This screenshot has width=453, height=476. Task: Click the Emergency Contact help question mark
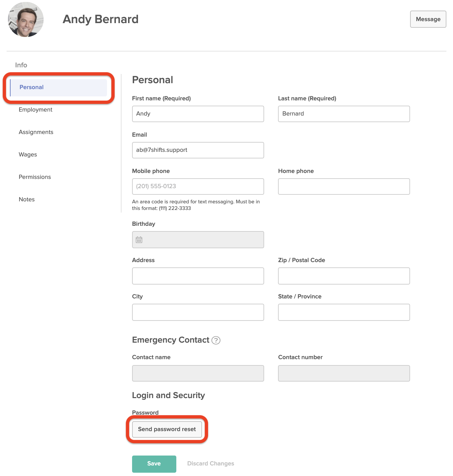click(x=216, y=340)
